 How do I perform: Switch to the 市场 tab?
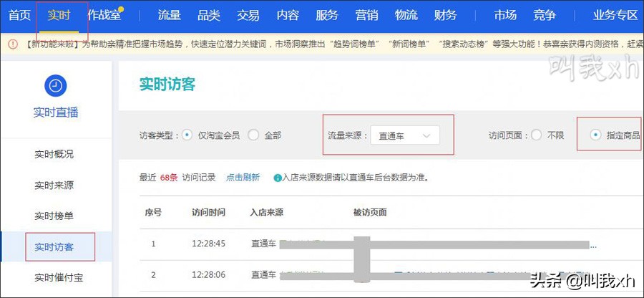pos(505,16)
